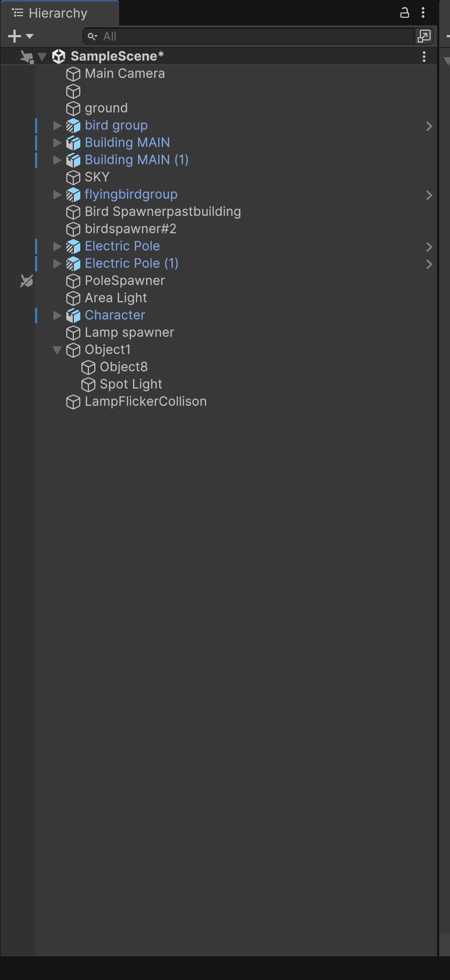The image size is (450, 980).
Task: Select the Spot Light child object
Action: pyautogui.click(x=131, y=384)
